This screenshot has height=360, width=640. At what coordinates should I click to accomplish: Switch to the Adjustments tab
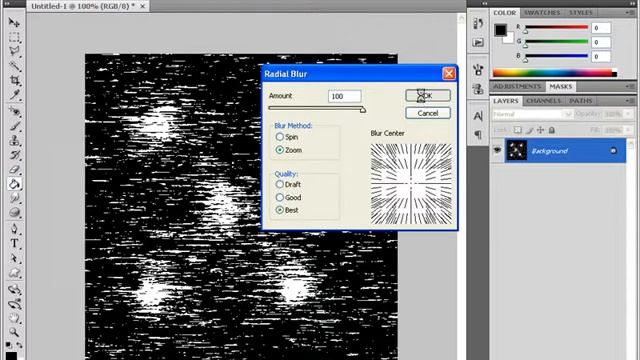click(x=517, y=87)
